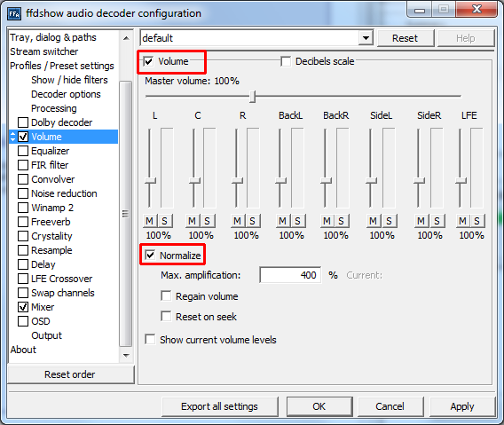Enable Reset on seek
The height and width of the screenshot is (425, 504).
pyautogui.click(x=166, y=317)
